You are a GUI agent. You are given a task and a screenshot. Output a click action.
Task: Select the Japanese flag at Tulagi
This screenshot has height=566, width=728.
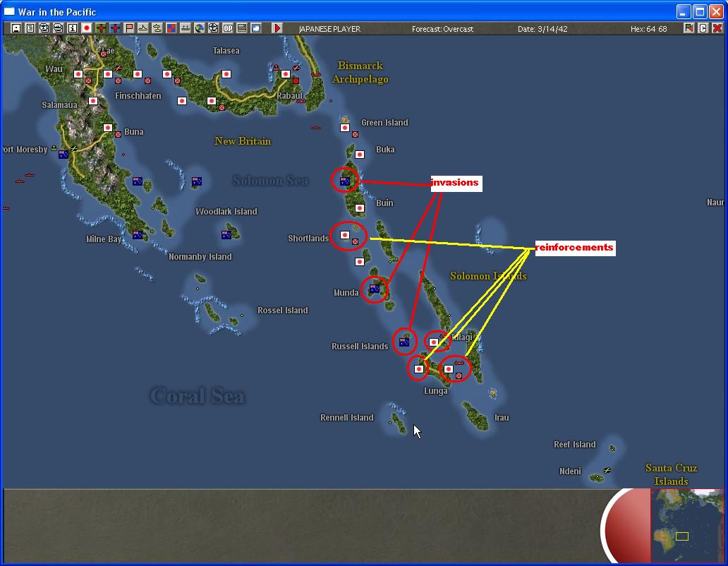(434, 342)
